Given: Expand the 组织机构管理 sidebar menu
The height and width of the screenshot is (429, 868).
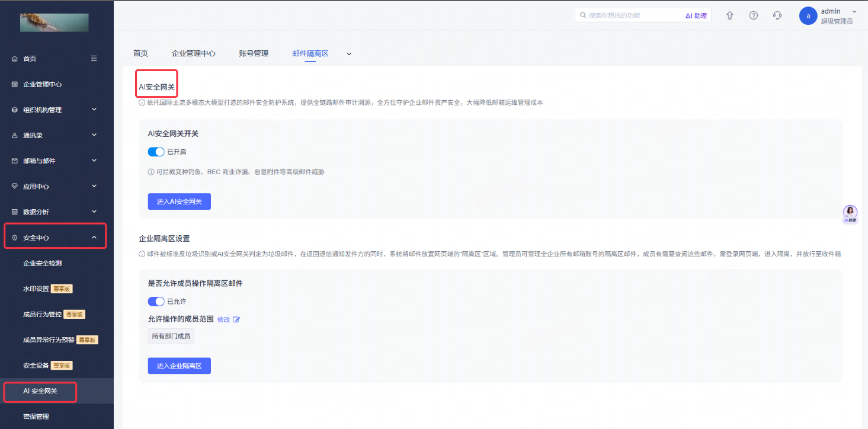Looking at the screenshot, I should coord(57,110).
